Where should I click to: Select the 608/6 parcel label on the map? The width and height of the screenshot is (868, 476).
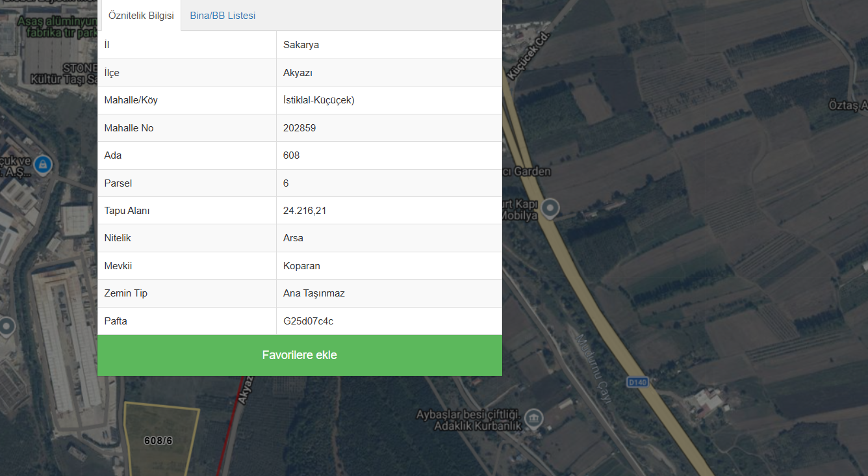(158, 441)
